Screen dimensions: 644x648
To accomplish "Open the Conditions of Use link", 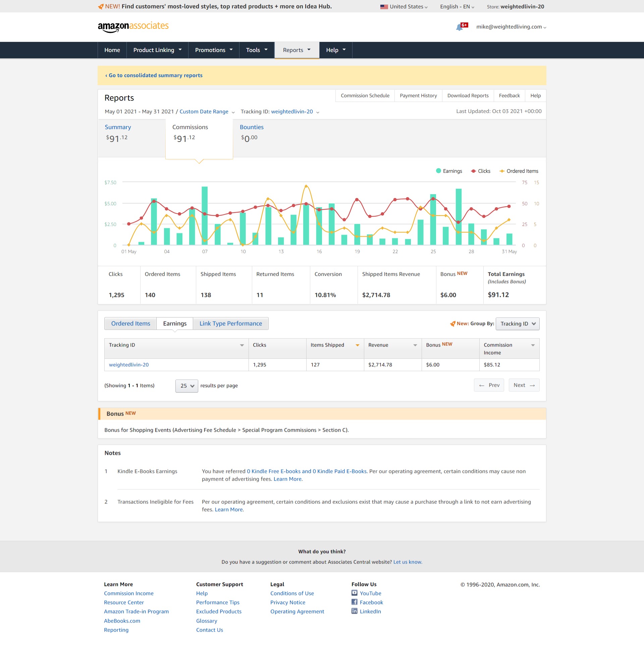I will coord(292,593).
